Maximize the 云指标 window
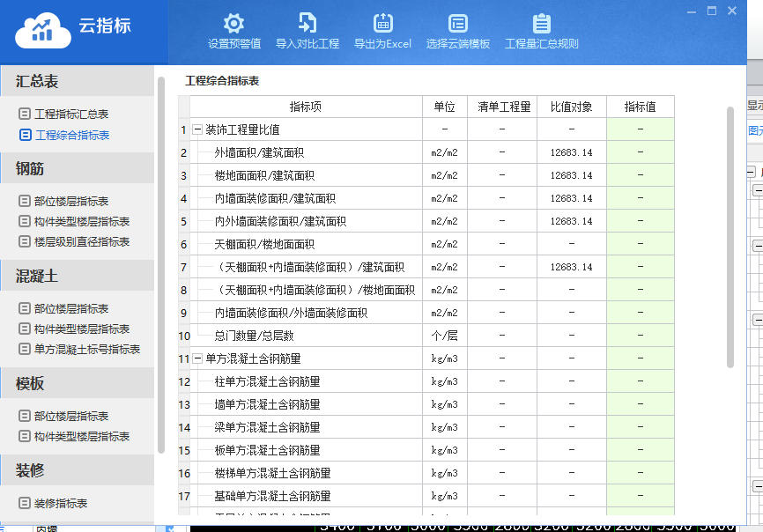Screen dimensions: 763x532 712,11
